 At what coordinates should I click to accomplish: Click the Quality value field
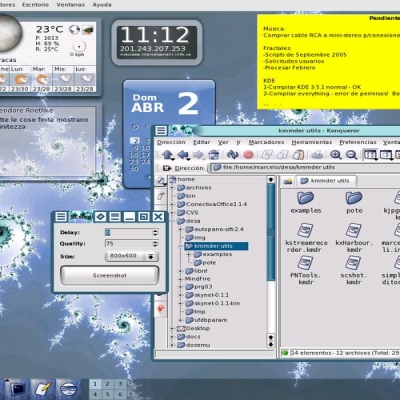(128, 244)
